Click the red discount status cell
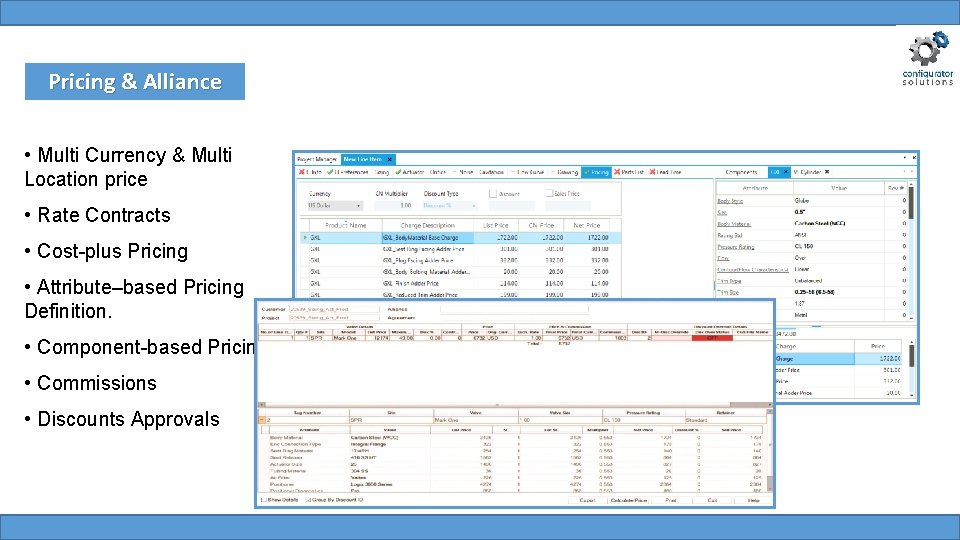This screenshot has height=540, width=960. click(x=712, y=338)
